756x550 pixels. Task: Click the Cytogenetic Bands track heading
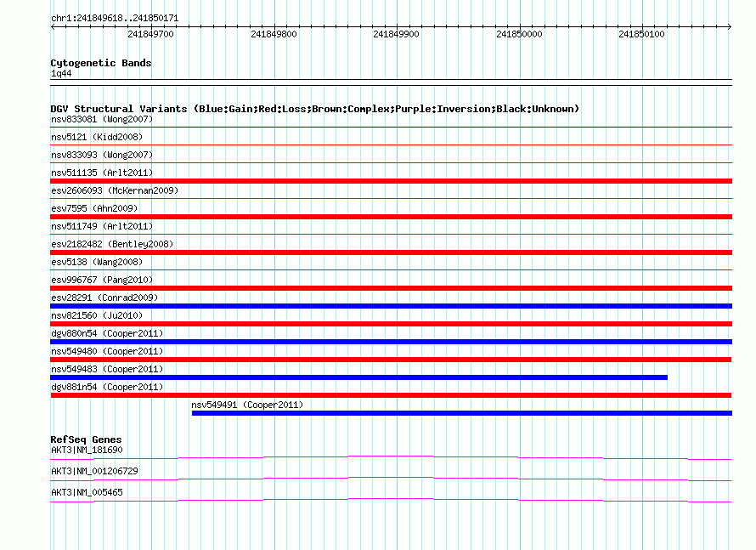[101, 63]
